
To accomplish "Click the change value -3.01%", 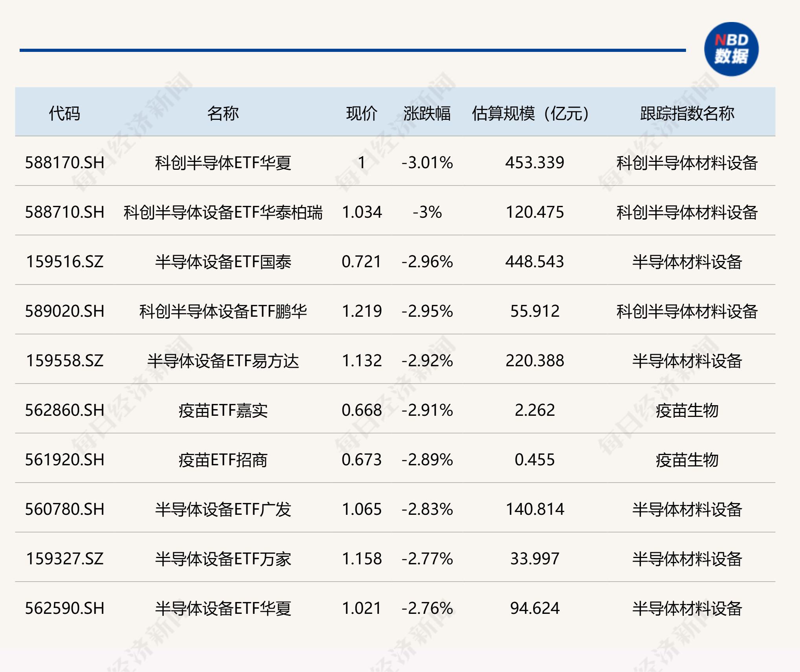I will tap(427, 163).
